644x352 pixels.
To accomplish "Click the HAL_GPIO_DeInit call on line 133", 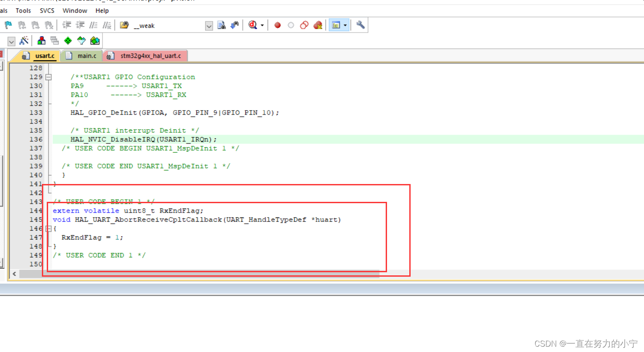I will (175, 113).
